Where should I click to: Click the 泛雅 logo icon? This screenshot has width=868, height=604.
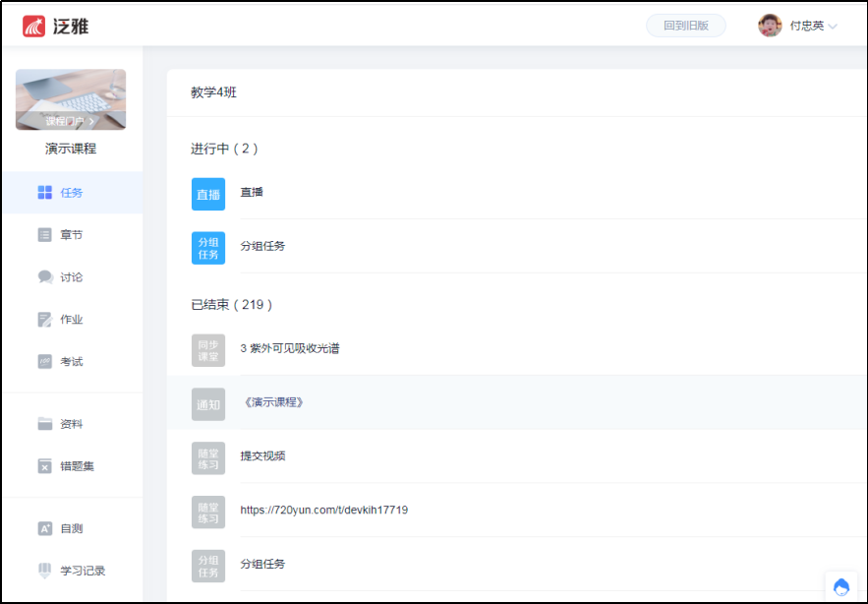tap(34, 27)
